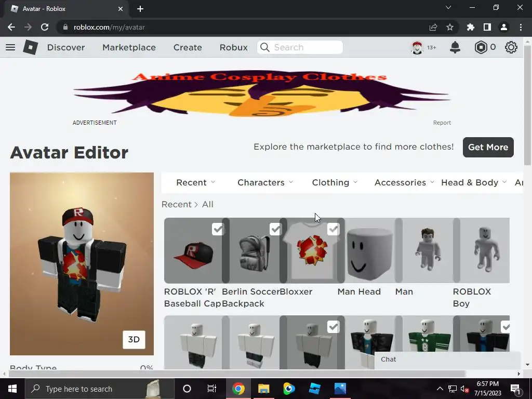This screenshot has height=399, width=532.
Task: Open Task View on taskbar
Action: point(212,389)
